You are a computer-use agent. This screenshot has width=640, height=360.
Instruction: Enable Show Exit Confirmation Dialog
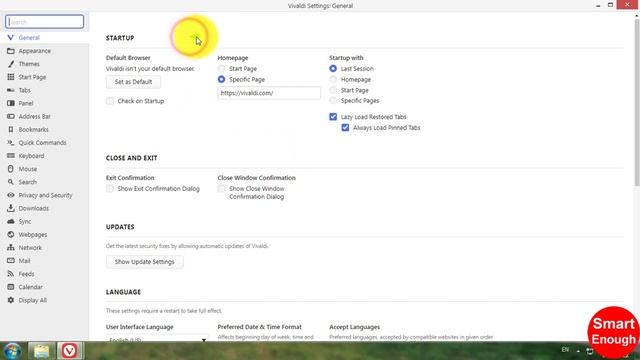coord(110,188)
